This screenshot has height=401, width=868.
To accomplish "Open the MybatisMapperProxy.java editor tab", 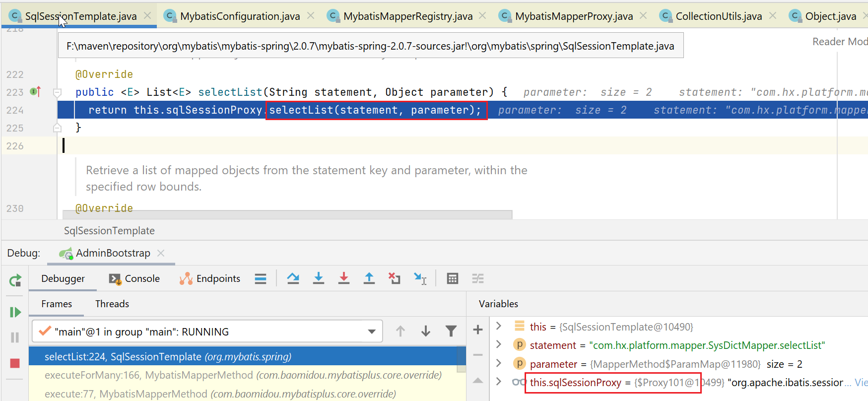I will pos(573,16).
